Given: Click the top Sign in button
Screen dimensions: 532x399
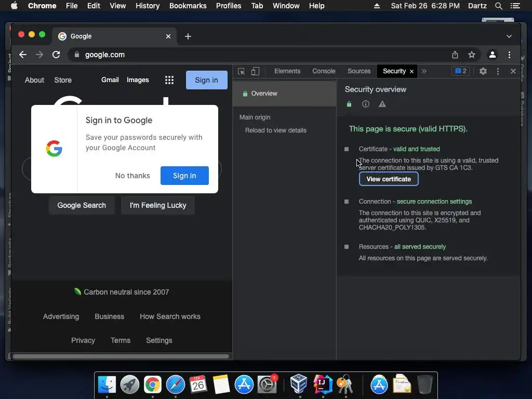Looking at the screenshot, I should [x=206, y=80].
